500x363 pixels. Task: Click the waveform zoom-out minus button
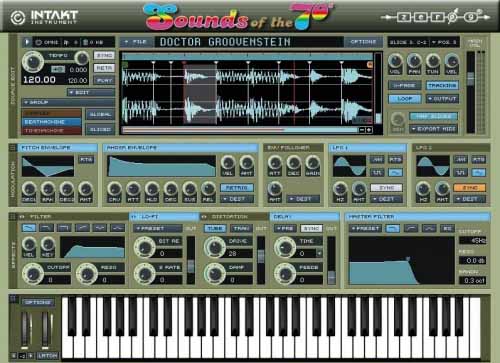coord(362,130)
